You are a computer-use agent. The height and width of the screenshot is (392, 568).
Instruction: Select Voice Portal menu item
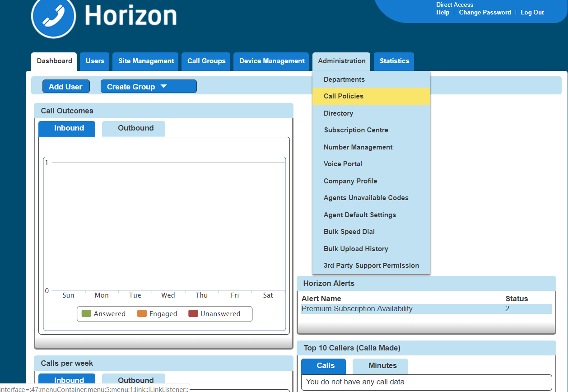371,164
